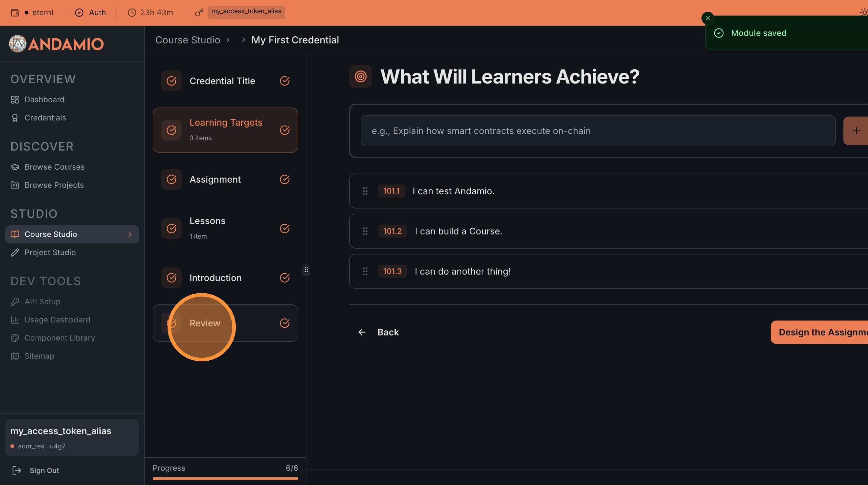Click the completion checkmark on Assignment step
This screenshot has width=868, height=485.
click(x=285, y=179)
